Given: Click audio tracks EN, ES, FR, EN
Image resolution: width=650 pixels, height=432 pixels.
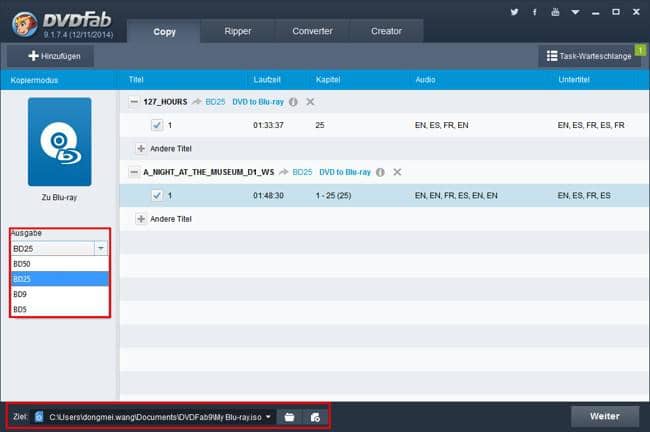Looking at the screenshot, I should point(441,125).
